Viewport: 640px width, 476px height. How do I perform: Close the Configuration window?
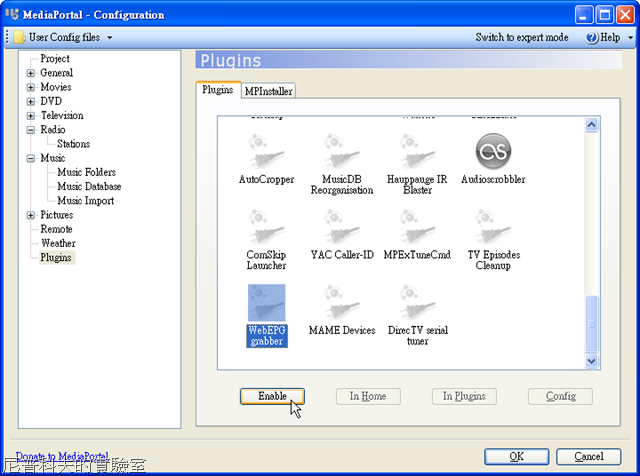click(625, 15)
